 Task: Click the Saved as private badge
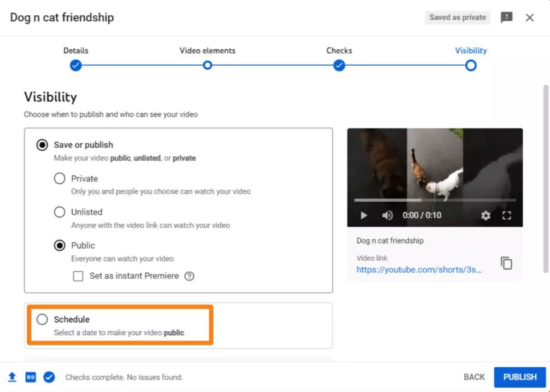click(x=457, y=17)
